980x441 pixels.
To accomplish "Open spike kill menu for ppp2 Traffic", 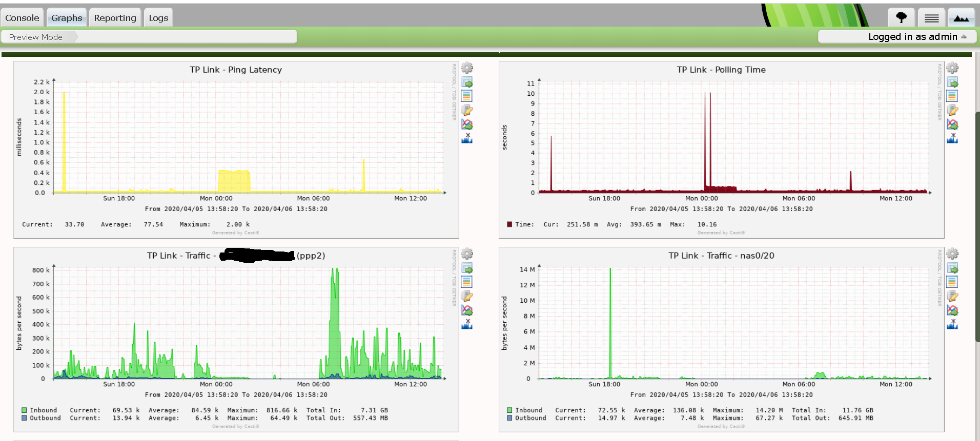I will (x=467, y=324).
